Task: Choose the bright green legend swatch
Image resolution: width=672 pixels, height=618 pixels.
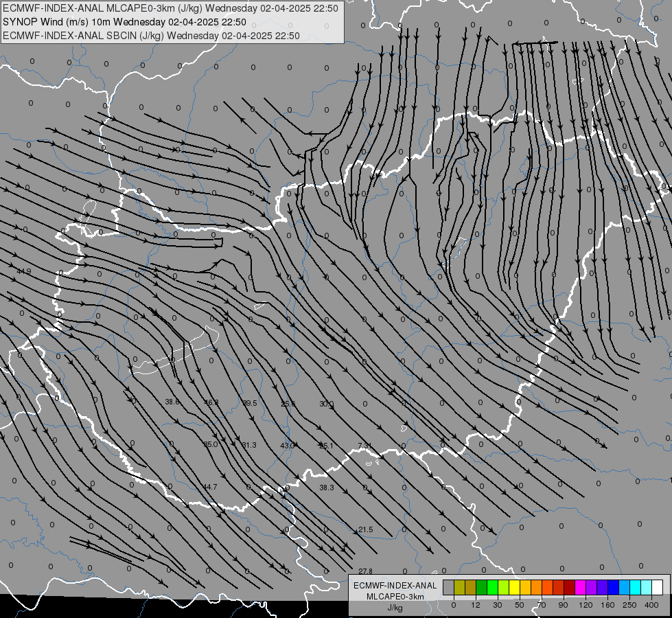Action: [x=492, y=588]
